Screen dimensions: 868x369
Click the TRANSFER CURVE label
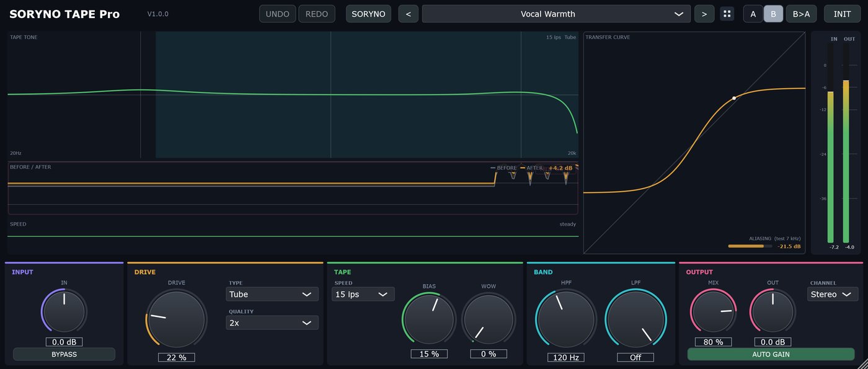pyautogui.click(x=608, y=37)
